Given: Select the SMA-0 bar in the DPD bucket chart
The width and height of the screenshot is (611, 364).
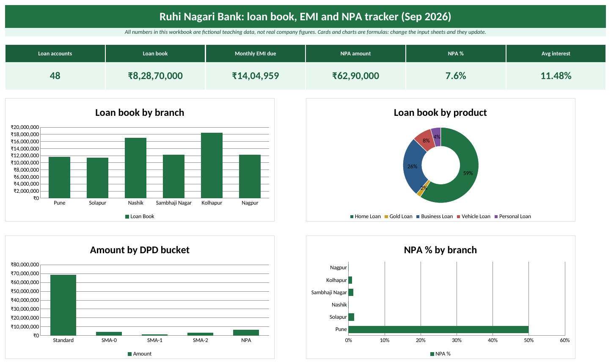Looking at the screenshot, I should [109, 334].
